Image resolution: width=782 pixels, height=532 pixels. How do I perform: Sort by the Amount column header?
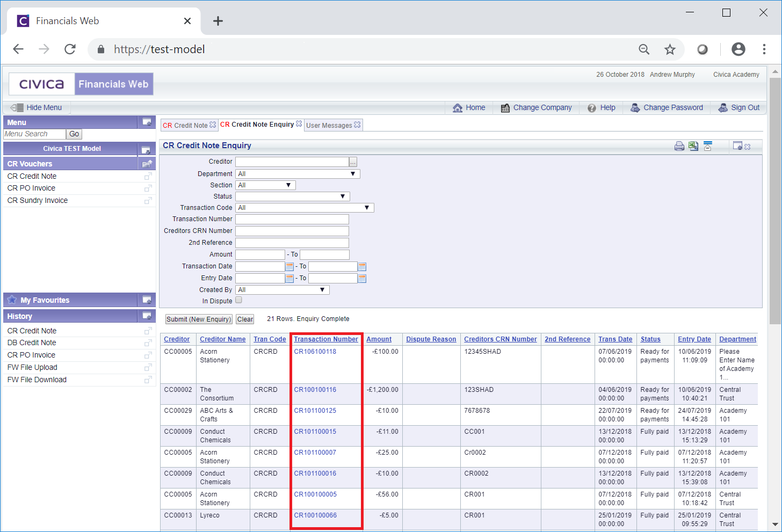(x=379, y=339)
